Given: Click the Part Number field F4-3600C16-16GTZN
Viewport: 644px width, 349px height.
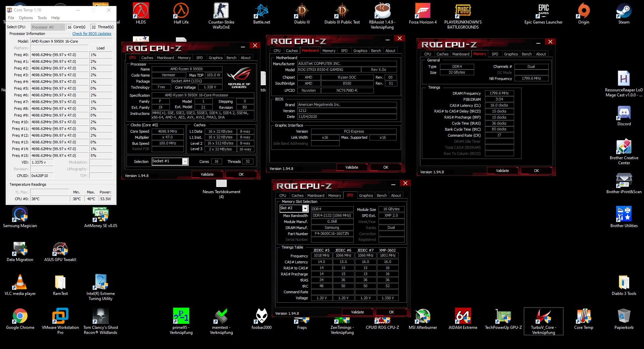Looking at the screenshot, I should click(x=332, y=233).
